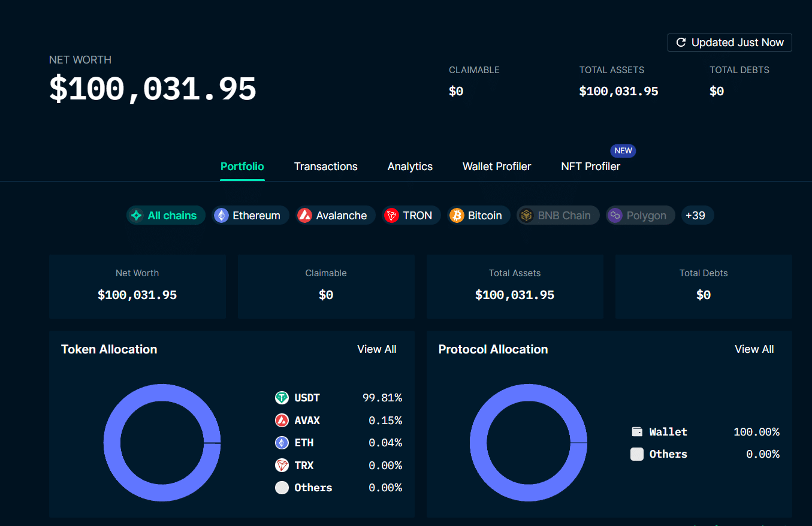Viewport: 812px width, 526px height.
Task: Click the USDT token icon in legend
Action: pos(282,398)
